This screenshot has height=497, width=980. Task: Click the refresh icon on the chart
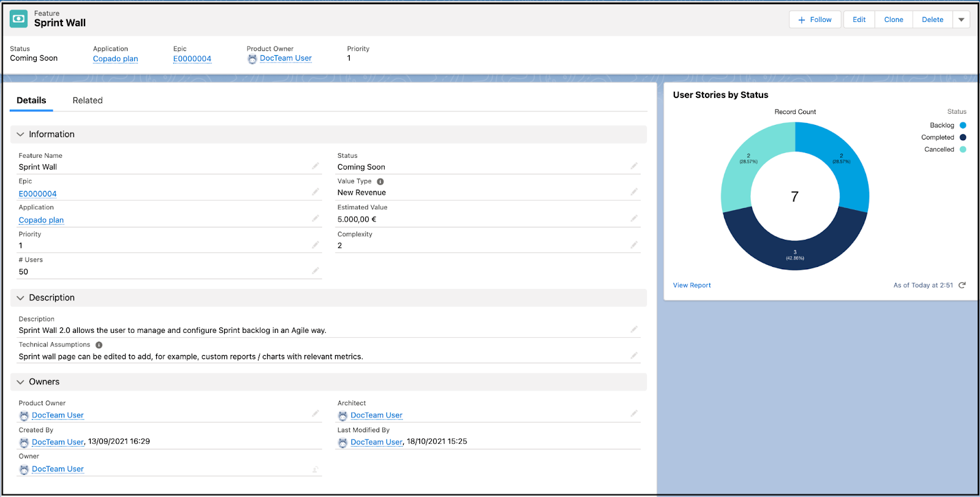point(962,285)
